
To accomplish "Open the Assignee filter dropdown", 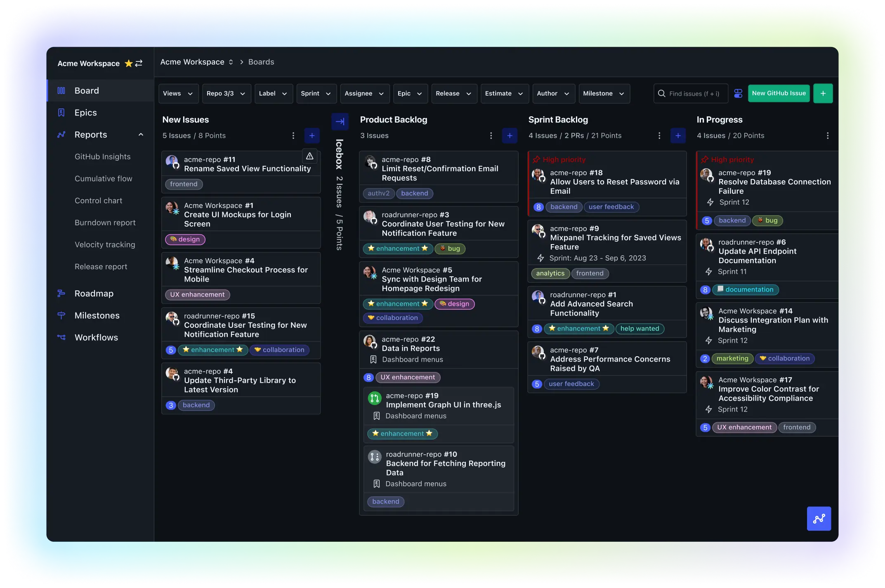I will [x=364, y=94].
